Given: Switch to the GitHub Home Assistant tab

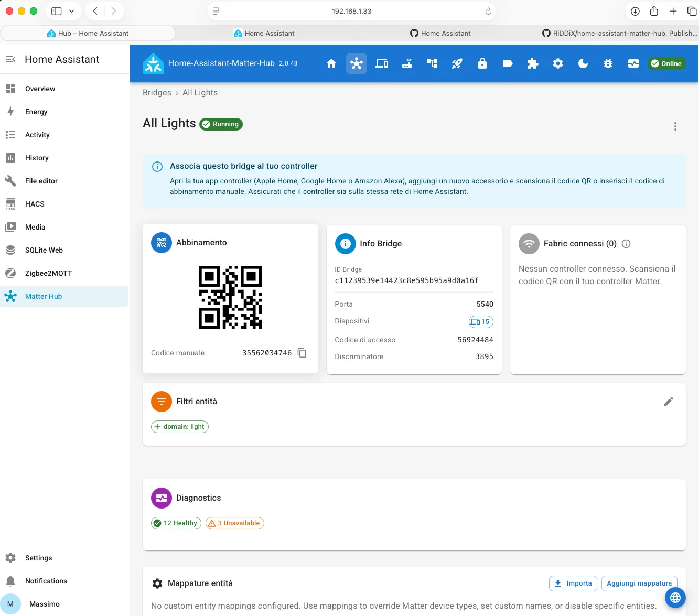Looking at the screenshot, I should click(x=440, y=33).
